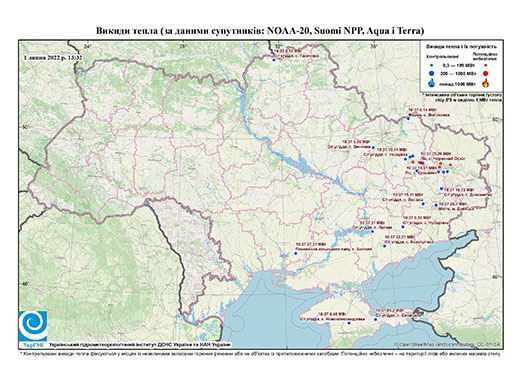Viewport: 520px width, 368px height.
Task: Select the blue marker in Mykolaiv region
Action: (x=295, y=254)
